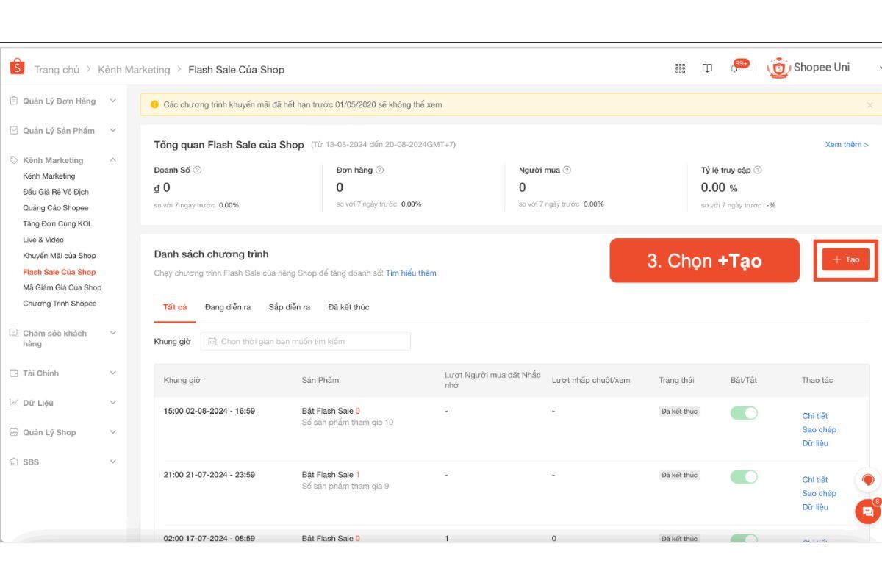Click the Chăm sóc khách hàng icon
This screenshot has height=588, width=882.
(14, 333)
